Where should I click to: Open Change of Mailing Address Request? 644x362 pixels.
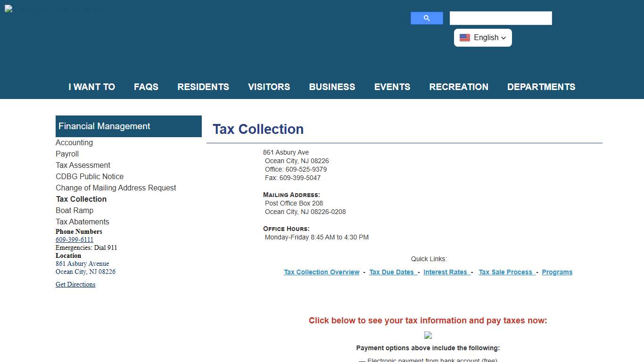click(x=116, y=188)
